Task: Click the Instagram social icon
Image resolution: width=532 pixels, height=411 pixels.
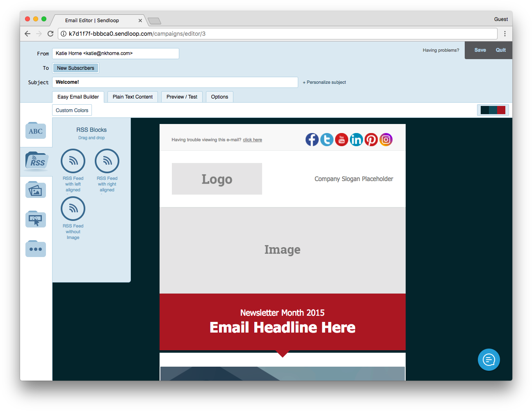Action: [386, 140]
